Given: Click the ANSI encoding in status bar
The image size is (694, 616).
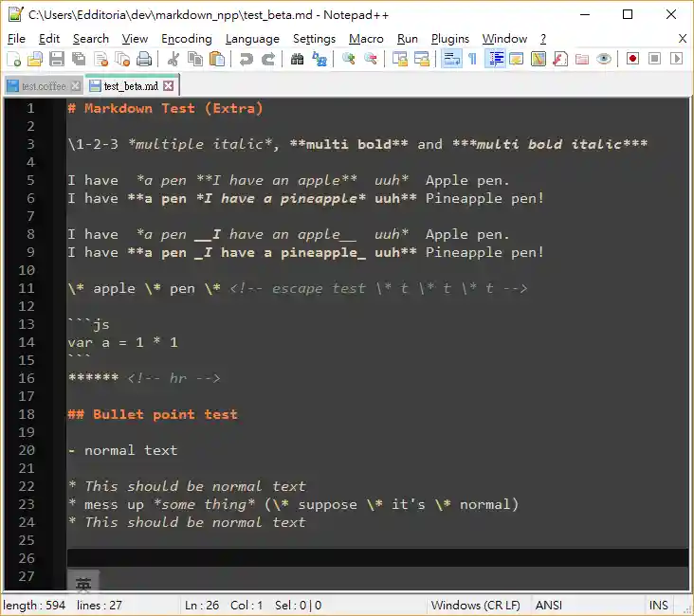Looking at the screenshot, I should click(x=548, y=605).
